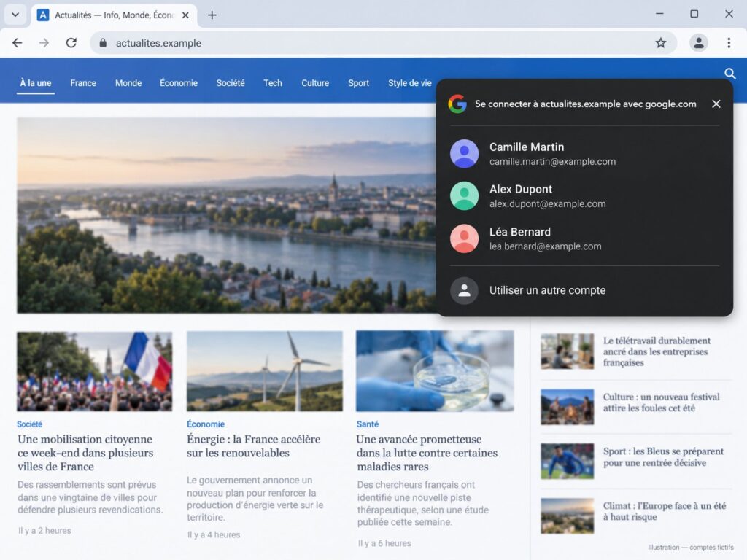Click the blue Société category label
747x560 pixels.
[x=29, y=424]
